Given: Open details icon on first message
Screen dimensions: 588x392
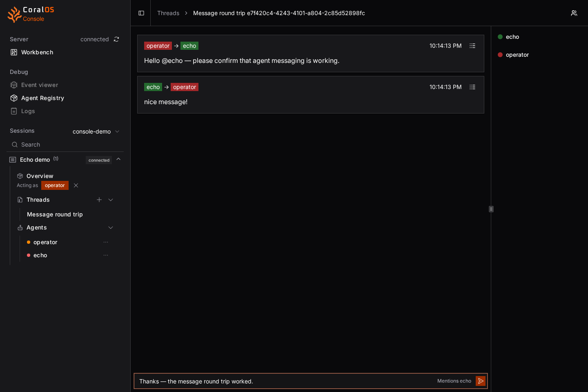Looking at the screenshot, I should (472, 46).
